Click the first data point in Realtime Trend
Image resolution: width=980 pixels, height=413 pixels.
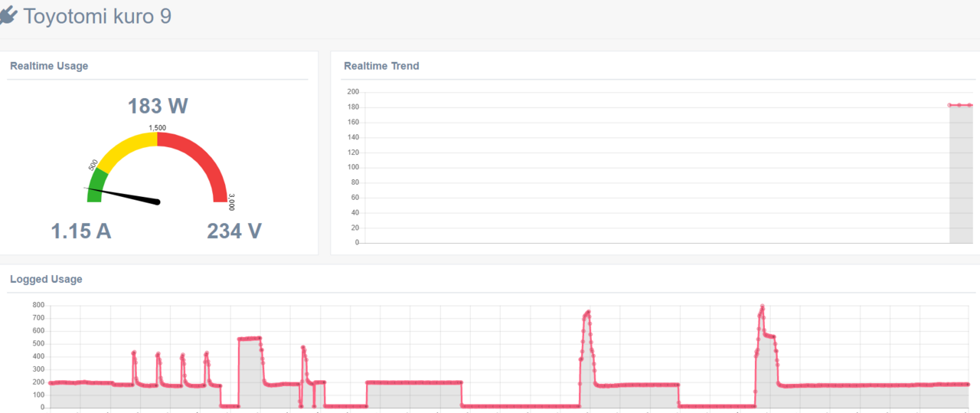tap(949, 105)
